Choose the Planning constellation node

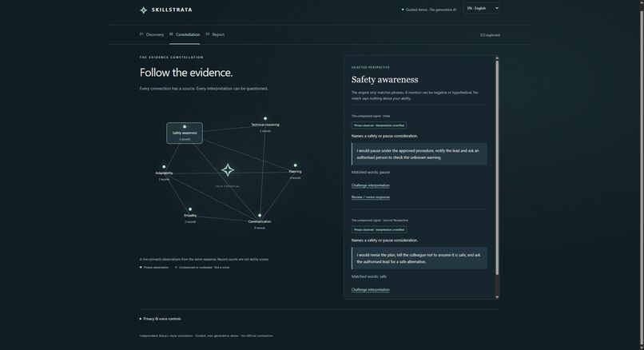(x=295, y=172)
